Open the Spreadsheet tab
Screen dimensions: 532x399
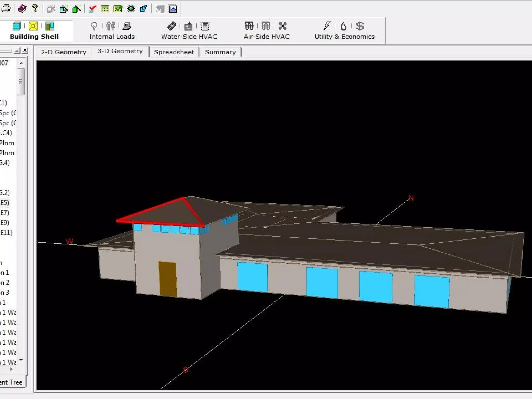(x=174, y=52)
